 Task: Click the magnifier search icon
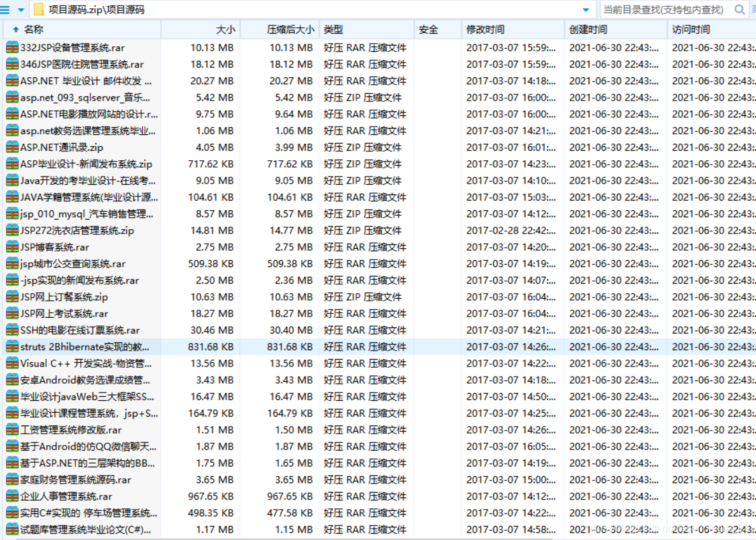tap(739, 9)
